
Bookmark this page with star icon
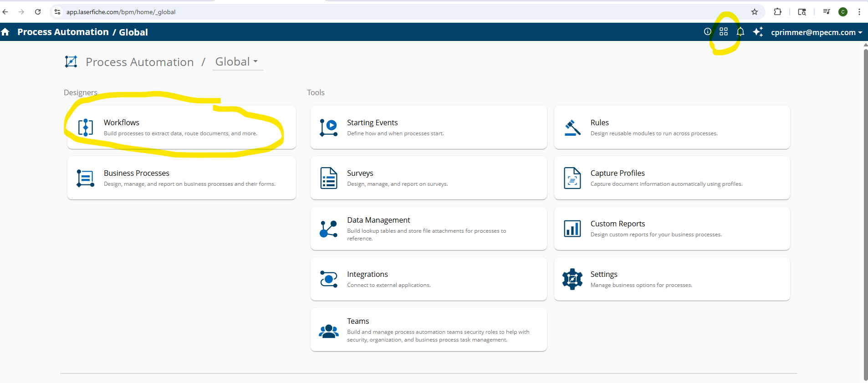[x=755, y=12]
